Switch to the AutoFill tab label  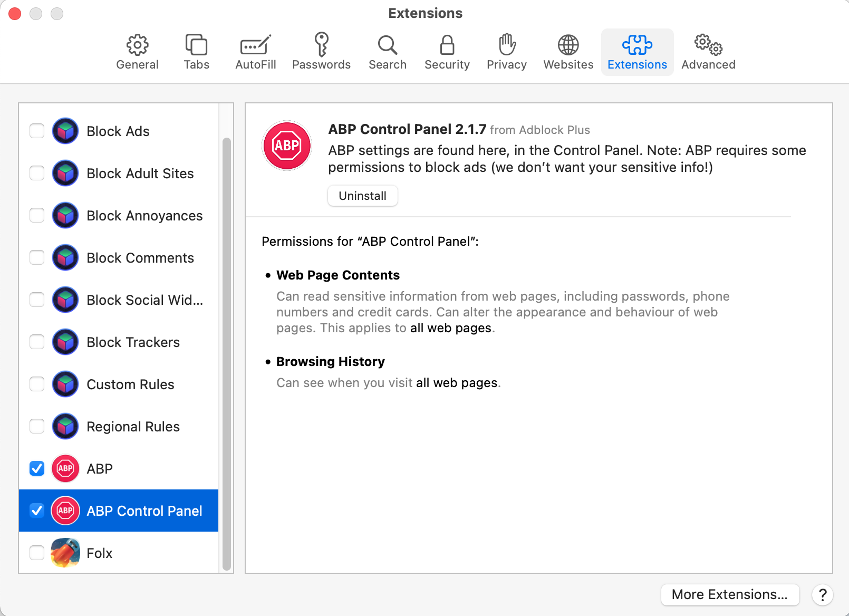(256, 64)
